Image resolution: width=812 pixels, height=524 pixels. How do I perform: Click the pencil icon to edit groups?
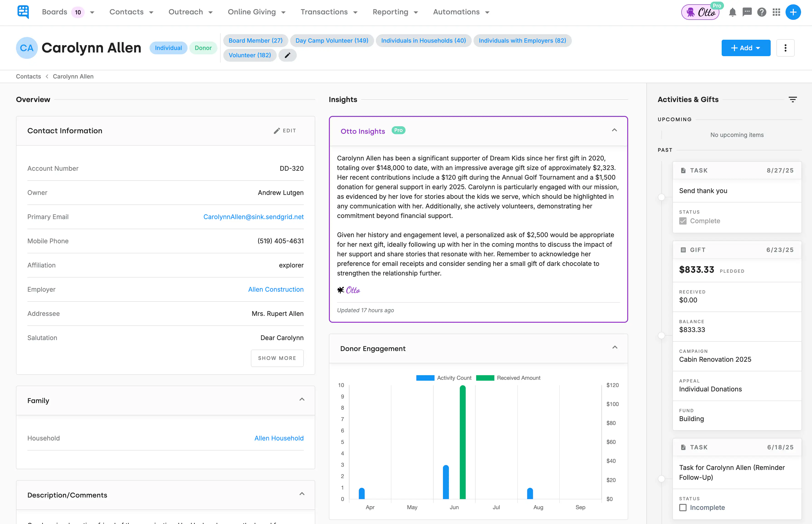(287, 55)
